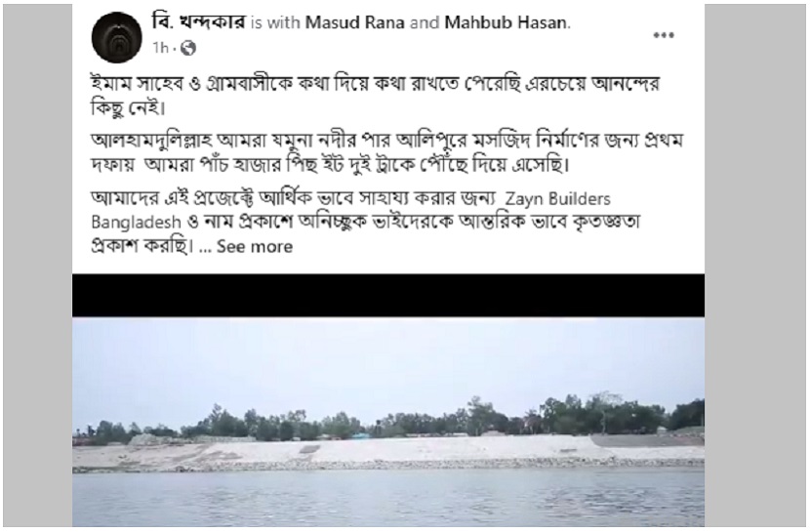Click the sandy embankment slope in the photo
810x532 pixels.
point(388,450)
